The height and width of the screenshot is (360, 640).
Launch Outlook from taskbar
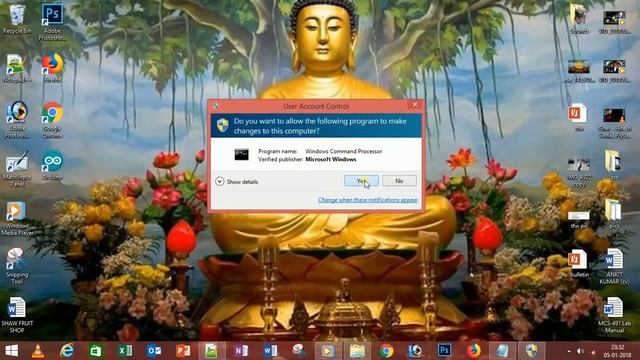click(154, 351)
